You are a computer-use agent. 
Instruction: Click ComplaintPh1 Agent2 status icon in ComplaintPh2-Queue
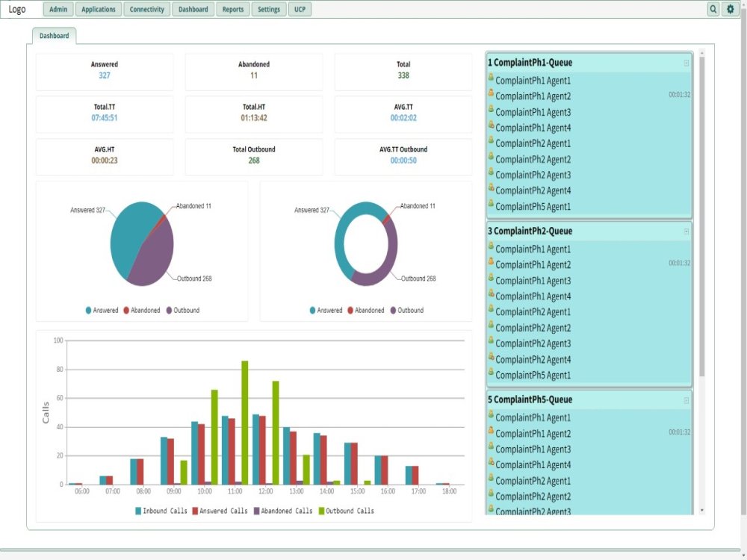coord(491,262)
